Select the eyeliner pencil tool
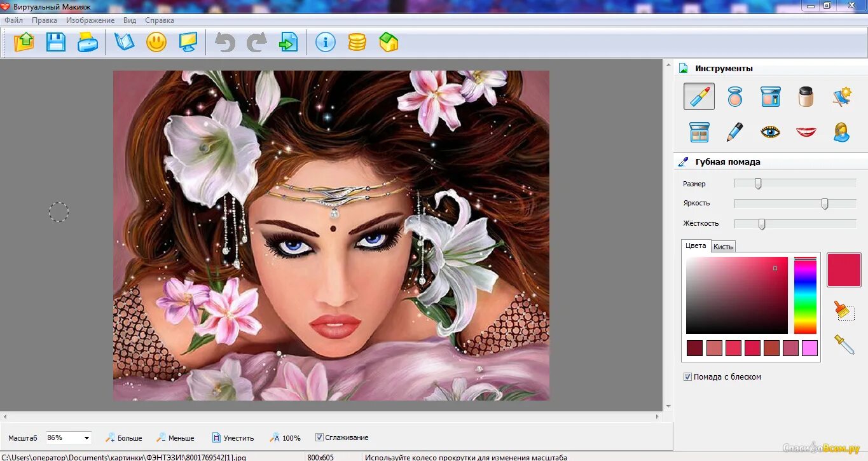The height and width of the screenshot is (461, 868). tap(735, 132)
